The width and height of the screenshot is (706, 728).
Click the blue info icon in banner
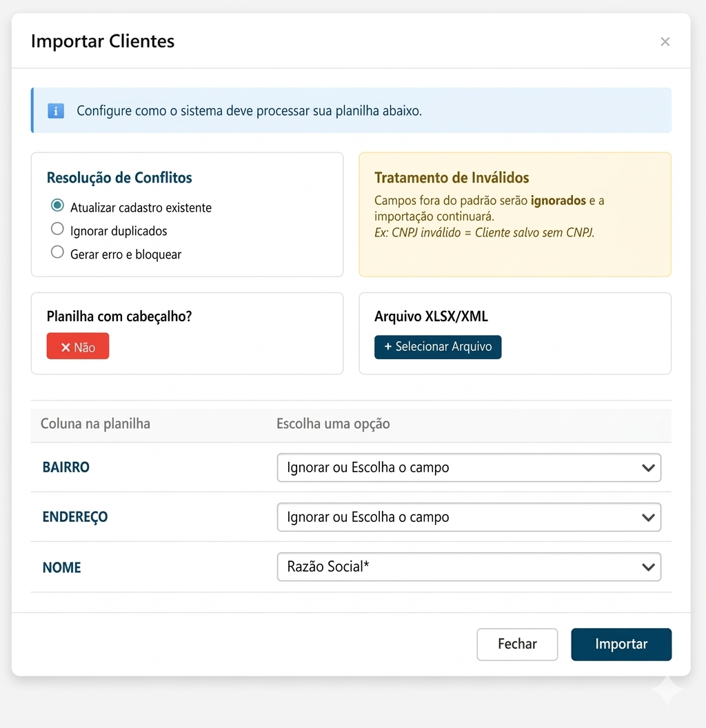56,110
